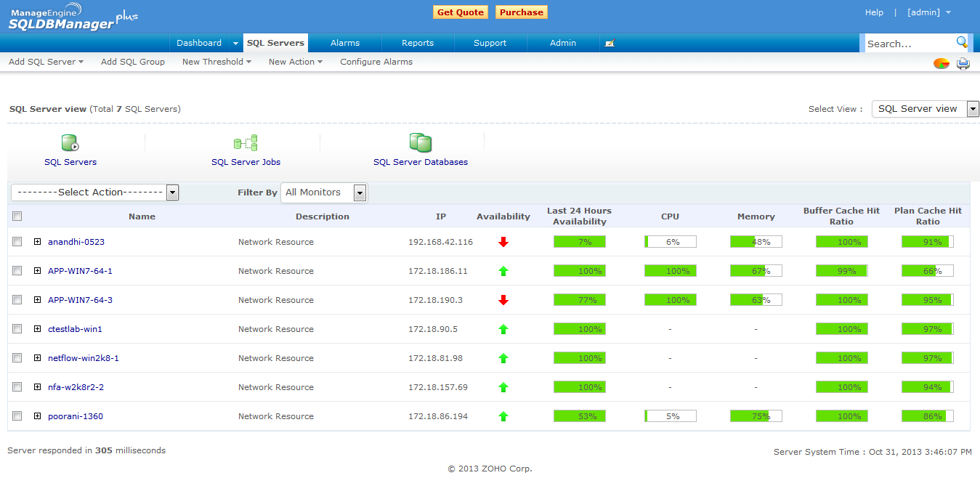Click CPU usage bar for APP-WIN7-64-3

point(670,300)
